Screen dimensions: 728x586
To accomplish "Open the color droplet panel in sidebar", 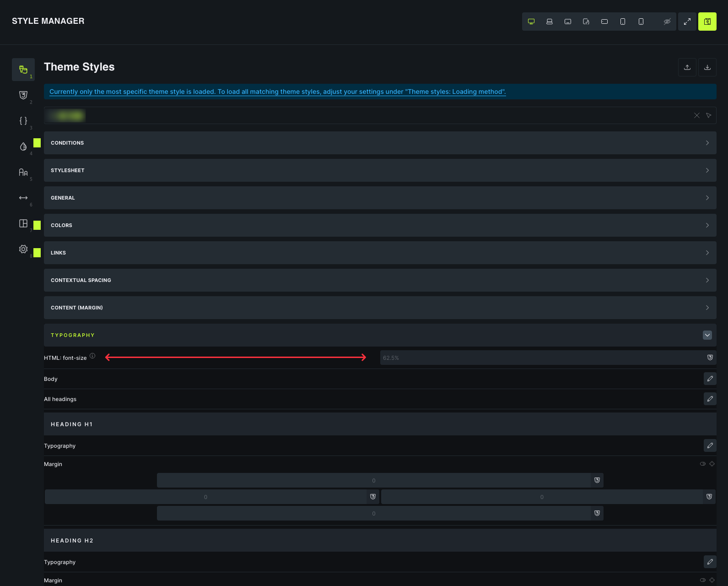I will 23,146.
